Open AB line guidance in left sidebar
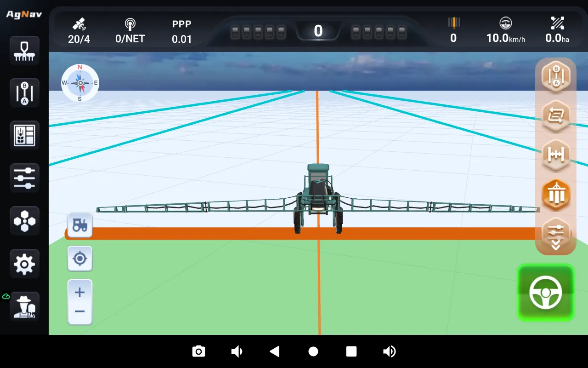 [x=24, y=93]
